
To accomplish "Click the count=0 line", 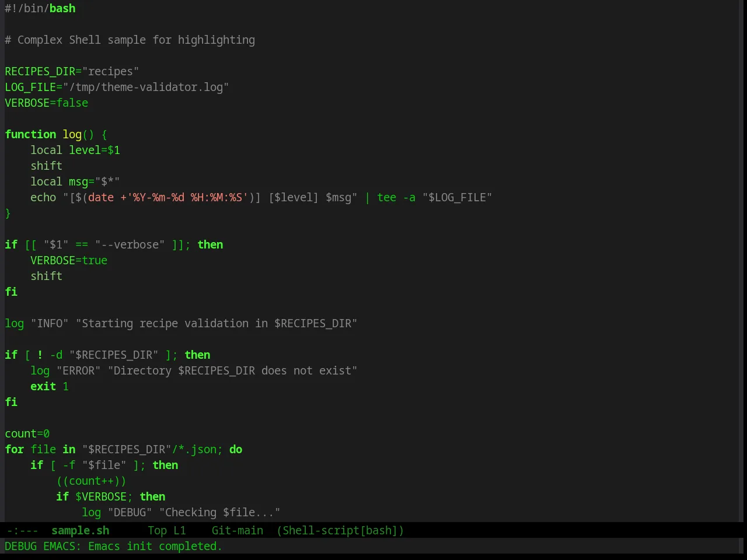I will (27, 433).
